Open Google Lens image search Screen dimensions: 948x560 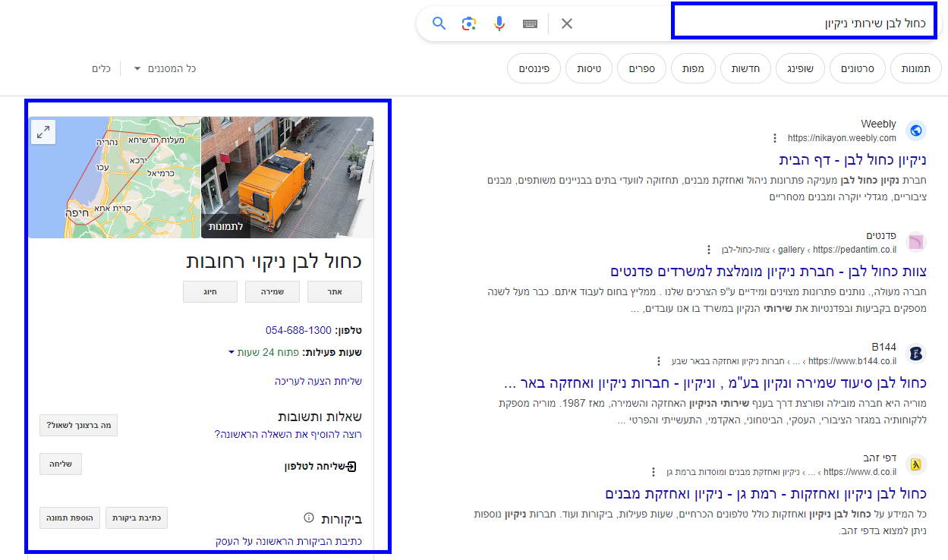(x=469, y=24)
